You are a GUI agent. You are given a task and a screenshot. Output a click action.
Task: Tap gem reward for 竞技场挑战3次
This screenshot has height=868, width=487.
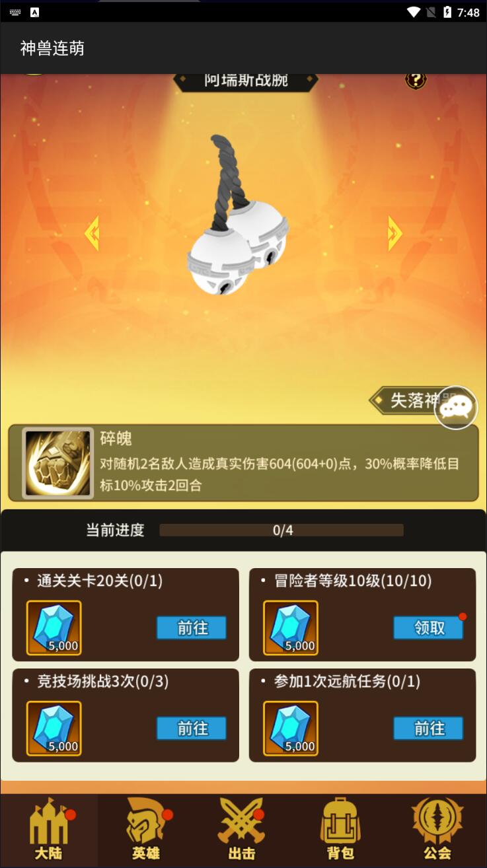tap(54, 728)
